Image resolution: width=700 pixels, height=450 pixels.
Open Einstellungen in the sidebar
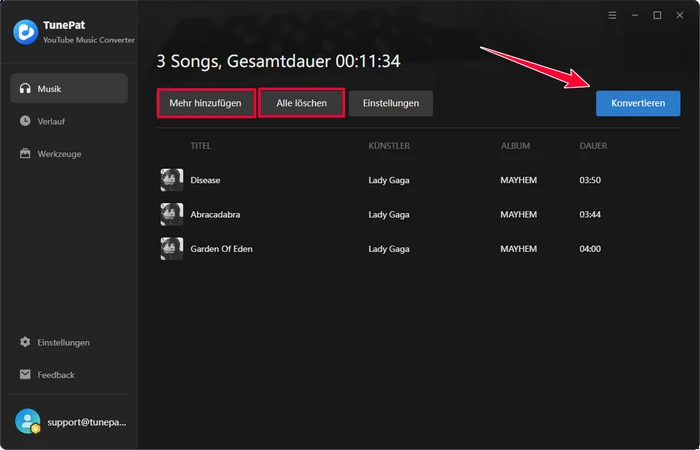(69, 342)
